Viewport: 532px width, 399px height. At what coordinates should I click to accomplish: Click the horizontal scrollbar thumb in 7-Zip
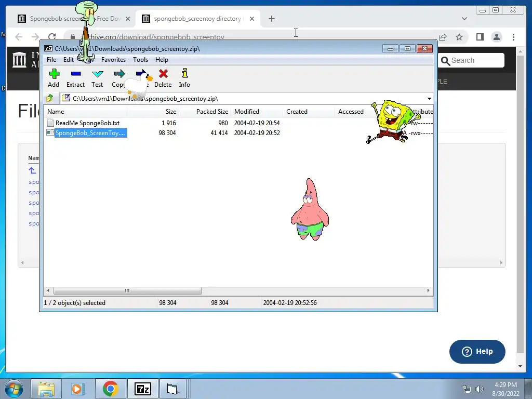click(x=127, y=291)
